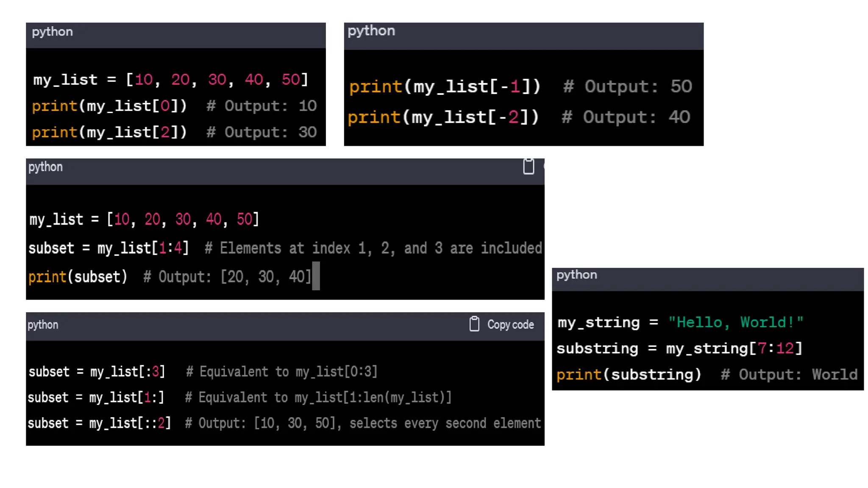Click python label above my_list[0] code block

(x=52, y=32)
